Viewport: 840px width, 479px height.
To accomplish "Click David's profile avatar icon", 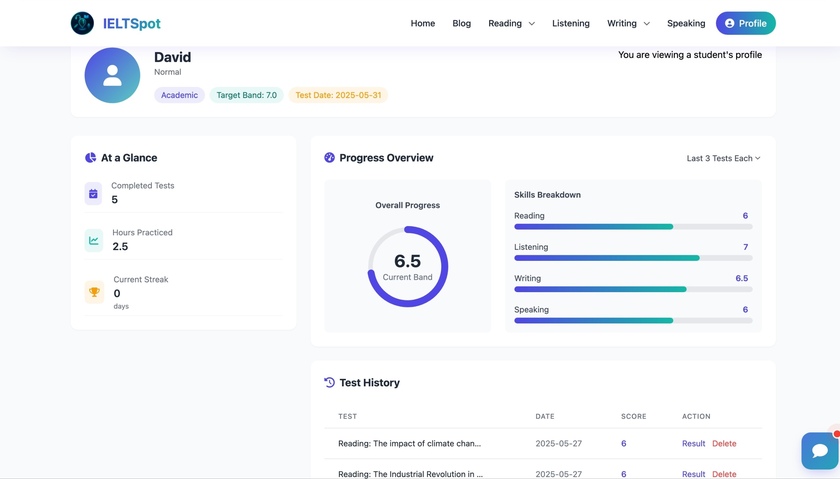I will click(112, 75).
